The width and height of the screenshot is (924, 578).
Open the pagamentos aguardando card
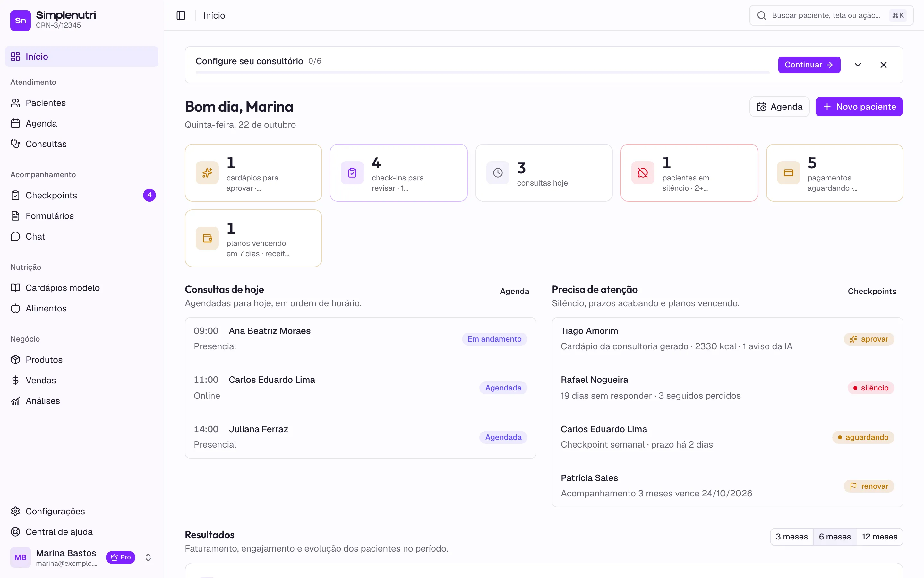coord(834,173)
